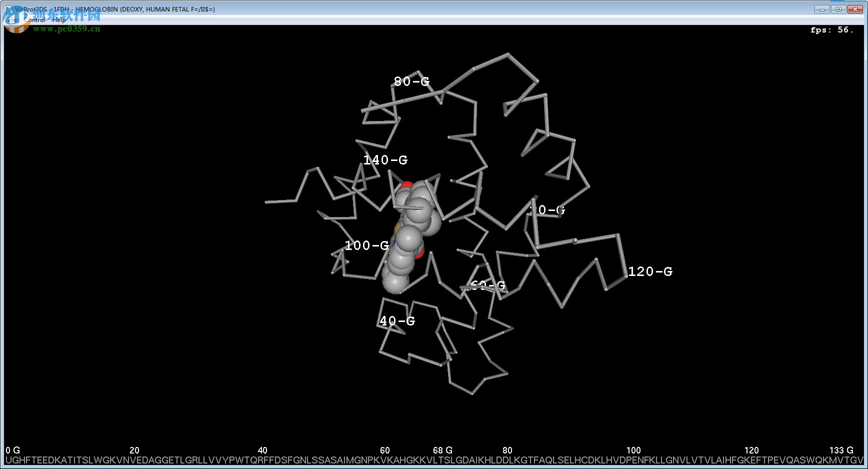Click the 20 mark on the sequence ruler
The image size is (868, 469).
tap(134, 450)
